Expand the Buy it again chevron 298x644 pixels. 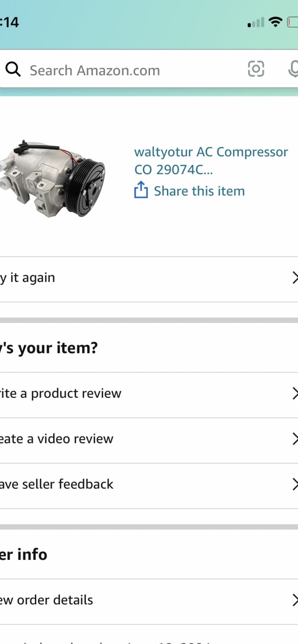295,278
